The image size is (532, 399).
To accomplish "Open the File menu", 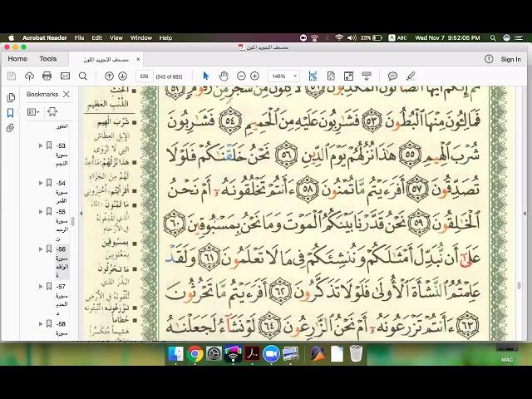I will click(79, 37).
